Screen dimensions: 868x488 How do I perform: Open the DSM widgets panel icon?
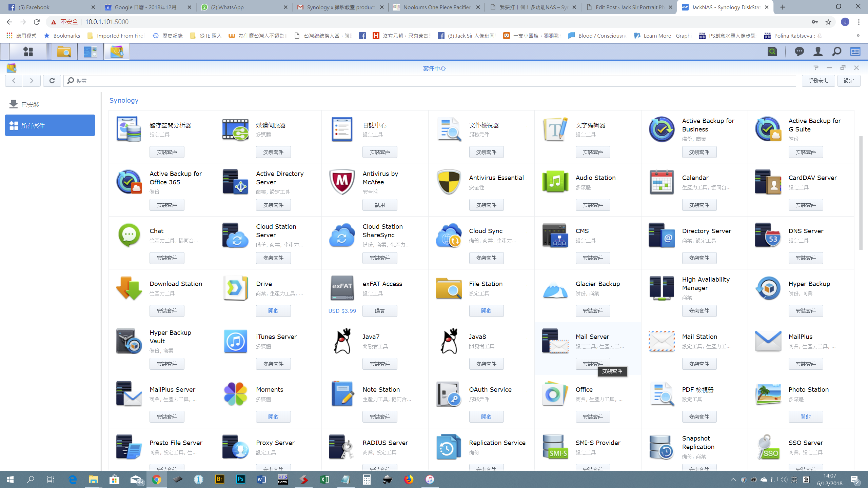click(855, 52)
